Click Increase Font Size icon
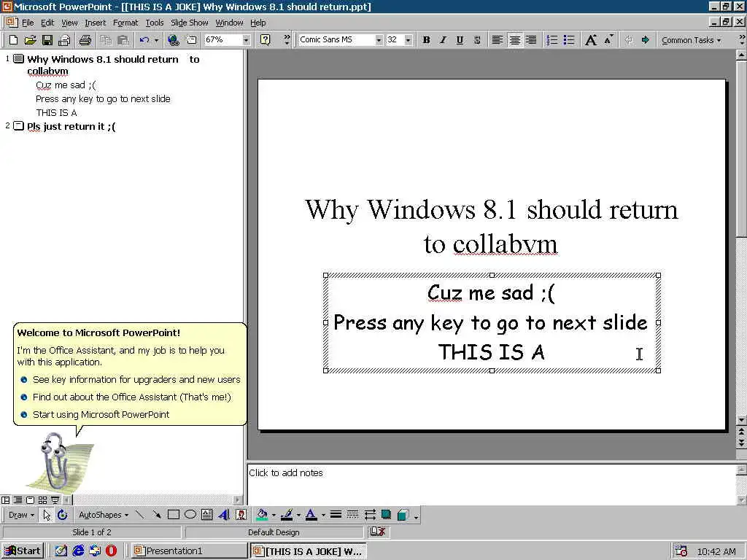The width and height of the screenshot is (747, 560). click(591, 40)
